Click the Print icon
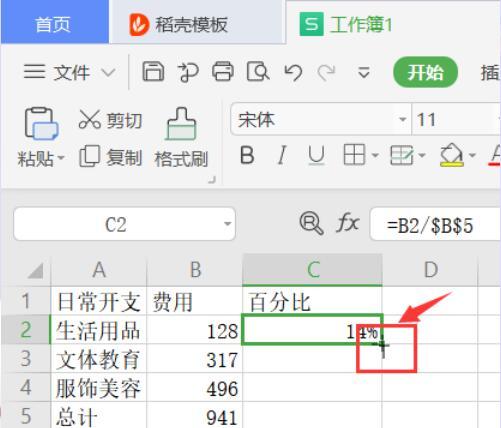Viewport: 501px width, 428px height. coord(223,71)
